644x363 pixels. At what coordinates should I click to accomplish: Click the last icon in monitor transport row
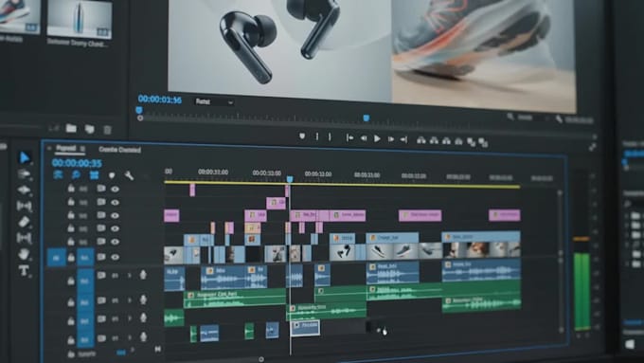483,143
